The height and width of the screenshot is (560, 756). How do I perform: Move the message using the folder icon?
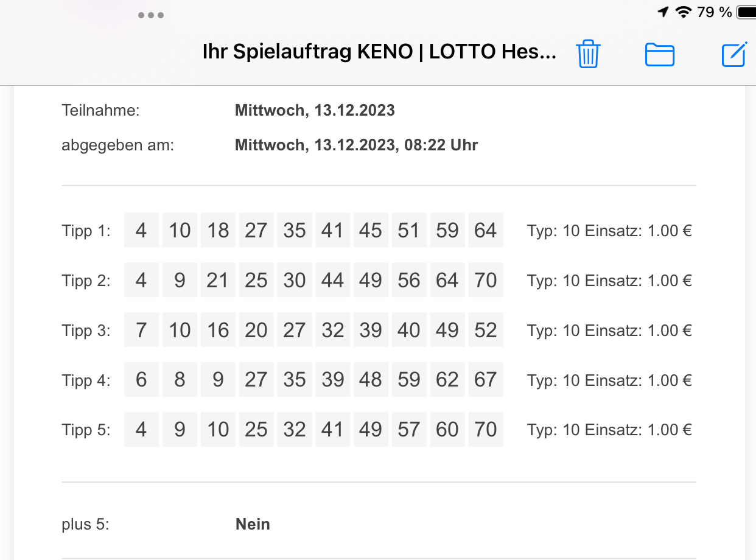click(660, 55)
